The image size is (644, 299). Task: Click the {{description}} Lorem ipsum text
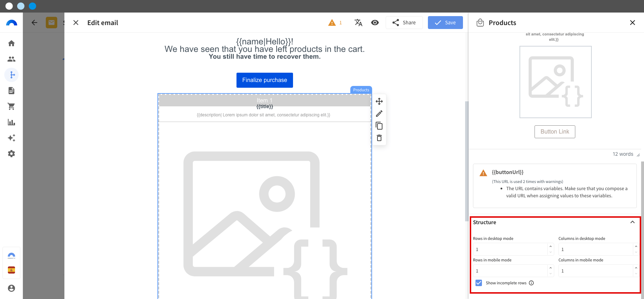pyautogui.click(x=264, y=115)
